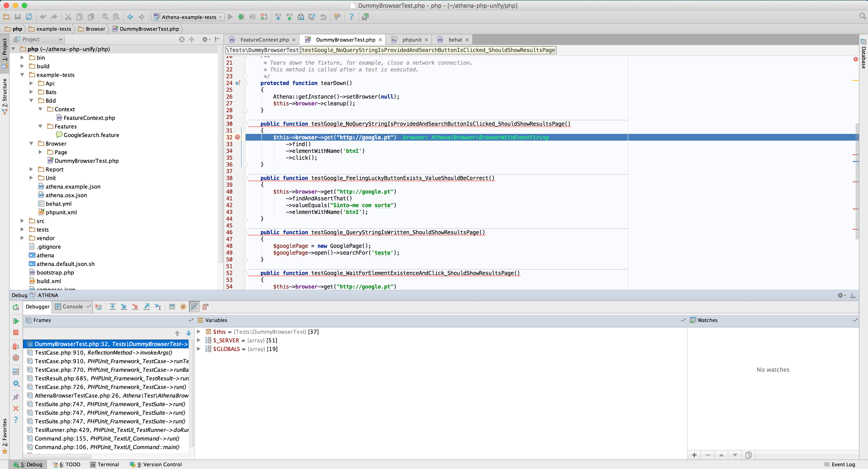Open the Event Log in the status bar

coord(839,464)
